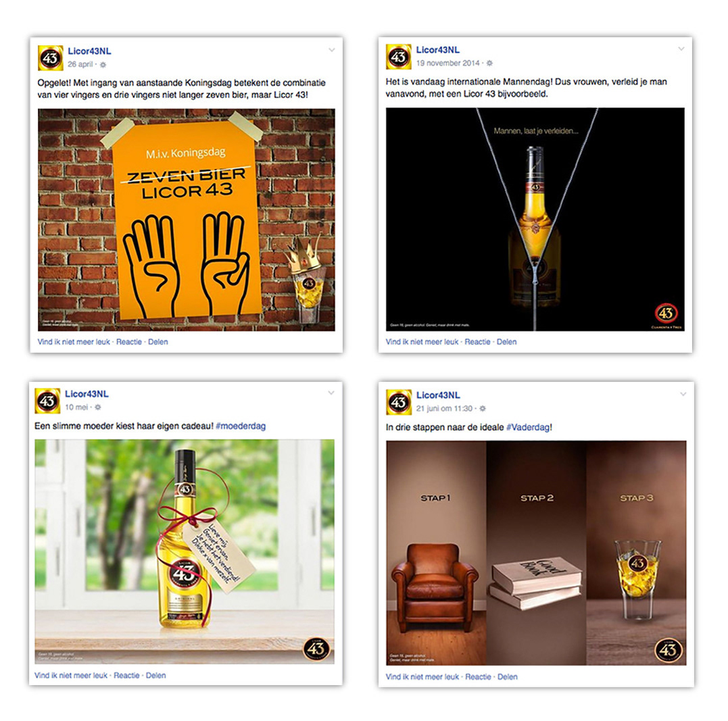
Task: Open the orange Zeven Bier poster image
Action: click(x=186, y=220)
